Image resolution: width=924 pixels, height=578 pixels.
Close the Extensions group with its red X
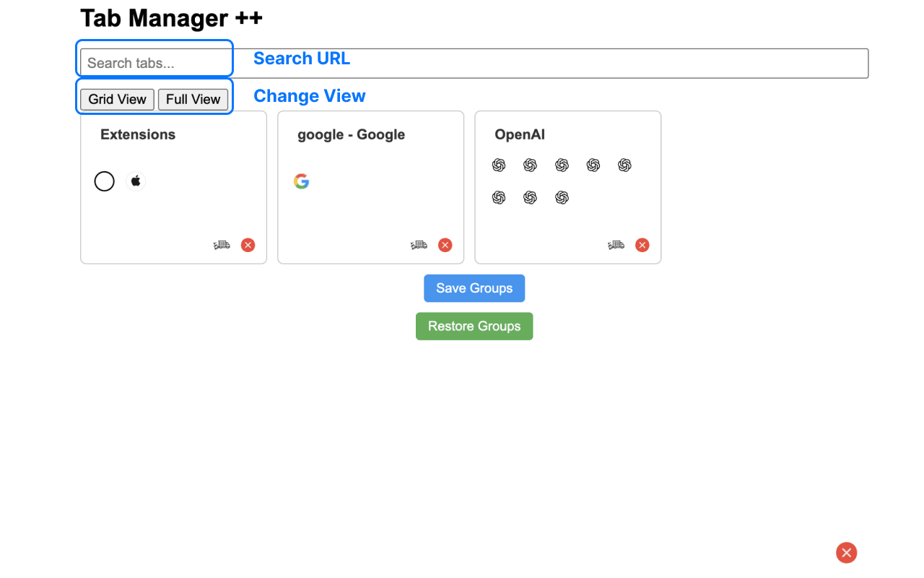pyautogui.click(x=248, y=245)
